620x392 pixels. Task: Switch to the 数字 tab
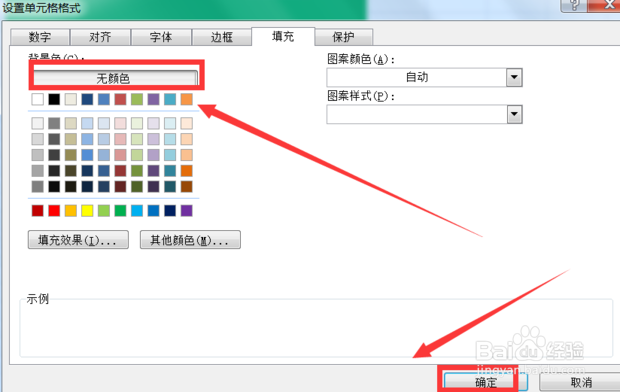[x=40, y=37]
